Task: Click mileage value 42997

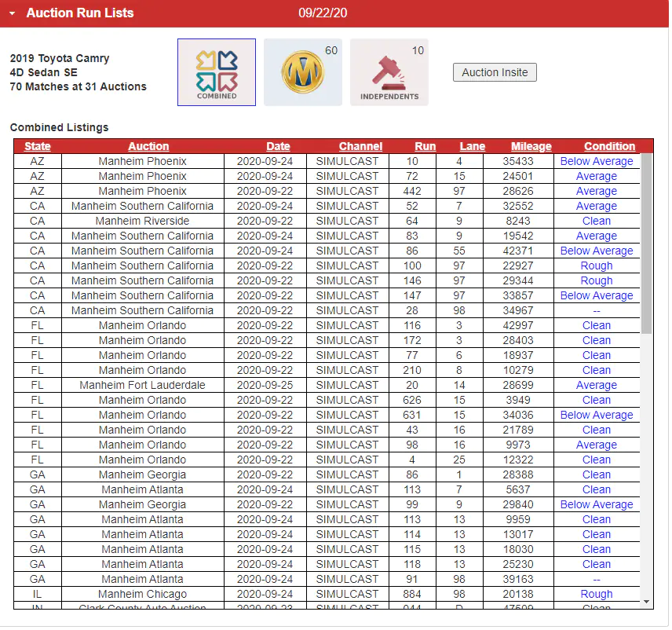Action: click(x=520, y=326)
